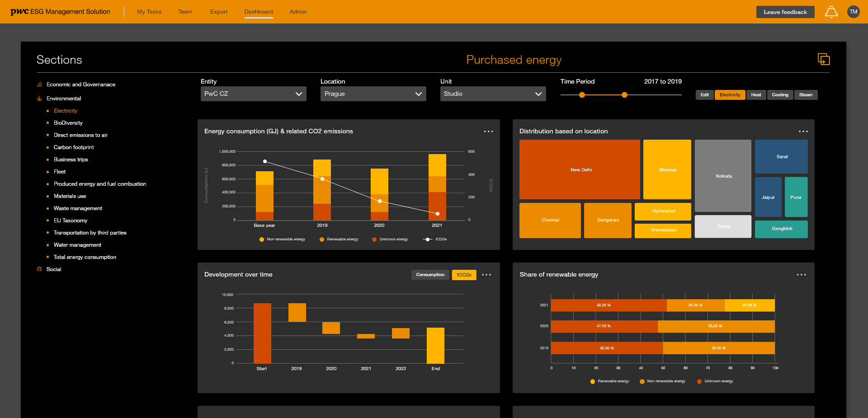Image resolution: width=868 pixels, height=418 pixels.
Task: Enable the Steam data toggle
Action: 806,95
